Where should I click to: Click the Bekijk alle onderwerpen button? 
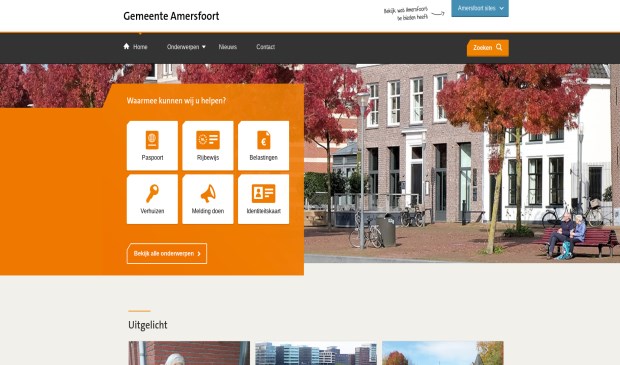(167, 253)
